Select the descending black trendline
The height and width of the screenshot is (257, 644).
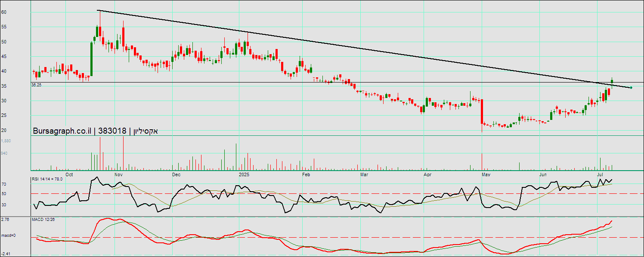tap(364, 49)
